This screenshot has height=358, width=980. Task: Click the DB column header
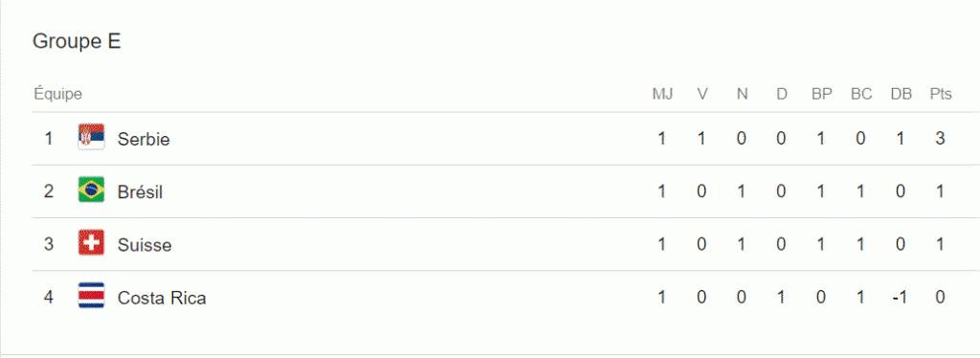click(902, 95)
